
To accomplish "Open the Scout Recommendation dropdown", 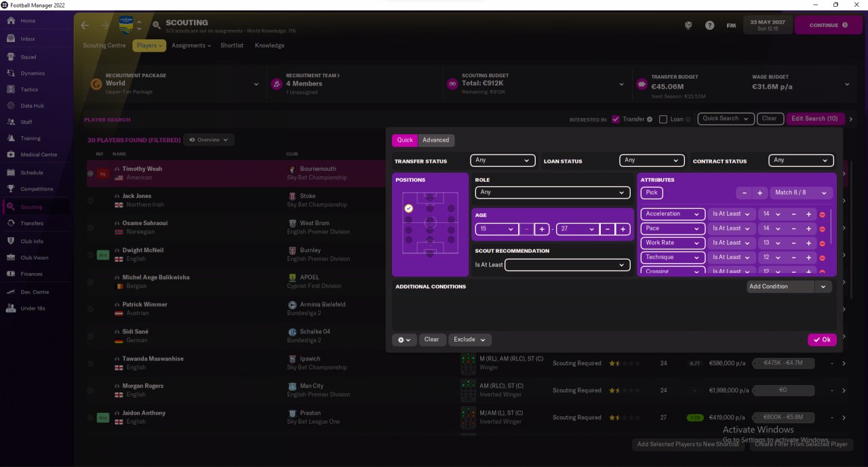I will coord(568,265).
